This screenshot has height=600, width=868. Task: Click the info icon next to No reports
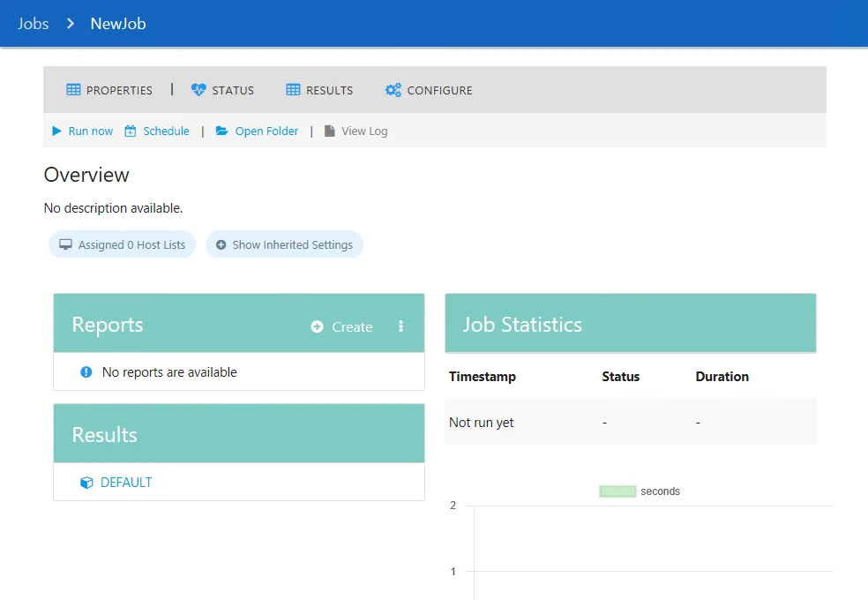[86, 372]
